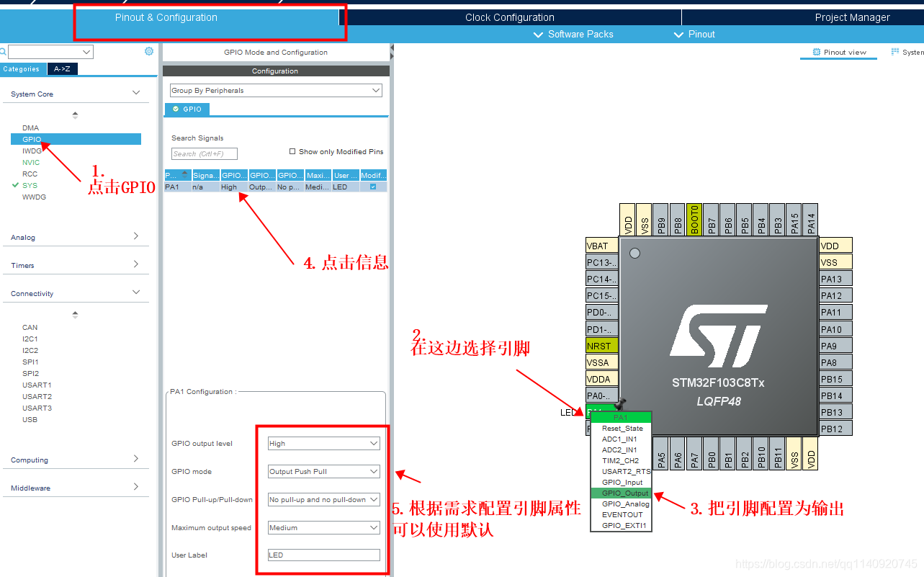
Task: Click the GPIO tab check icon
Action: click(175, 109)
